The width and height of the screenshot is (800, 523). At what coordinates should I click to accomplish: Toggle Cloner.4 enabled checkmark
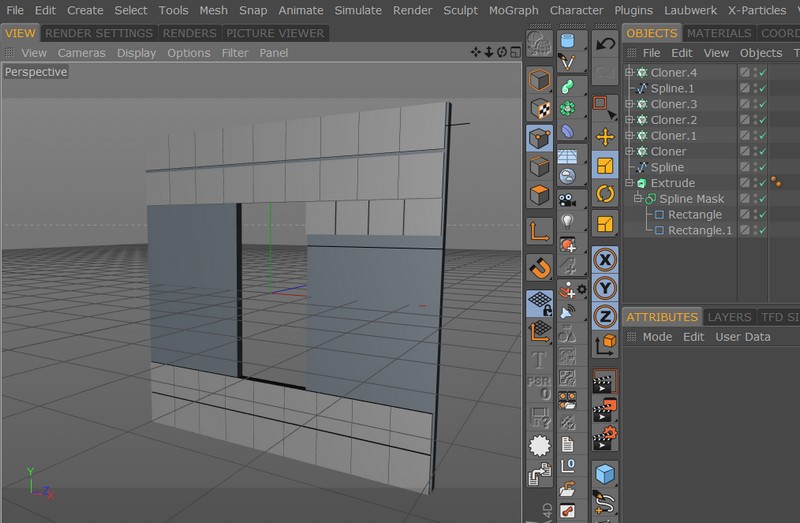tap(763, 72)
